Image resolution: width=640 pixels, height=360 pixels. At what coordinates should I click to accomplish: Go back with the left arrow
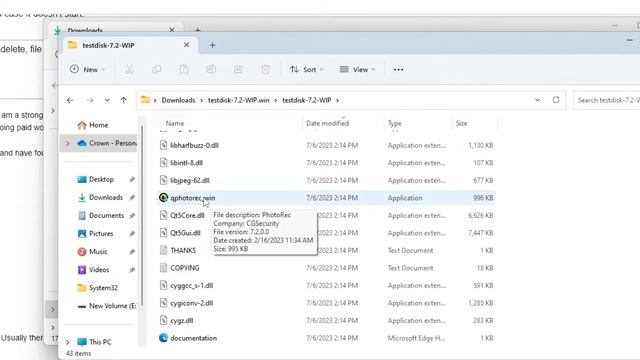click(x=70, y=100)
